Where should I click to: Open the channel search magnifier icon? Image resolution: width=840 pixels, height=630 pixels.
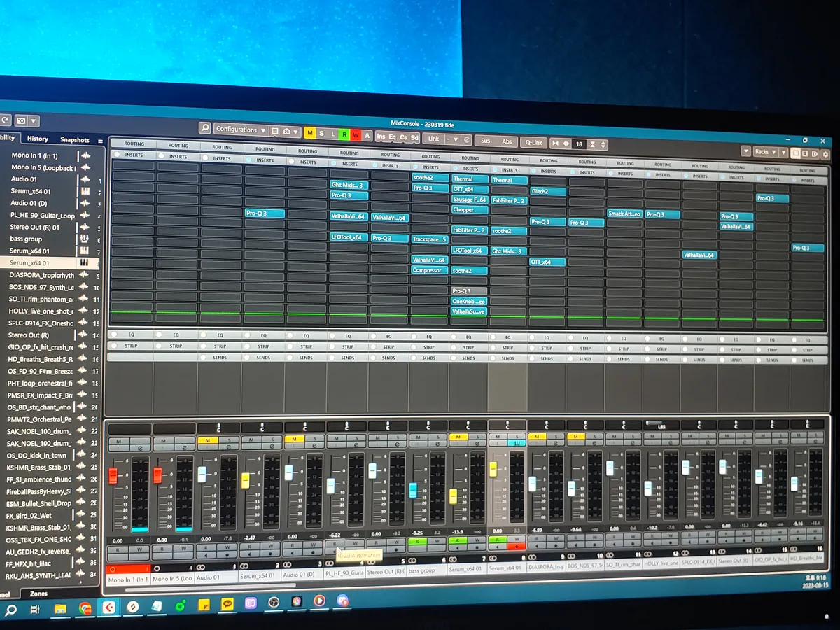pos(205,128)
